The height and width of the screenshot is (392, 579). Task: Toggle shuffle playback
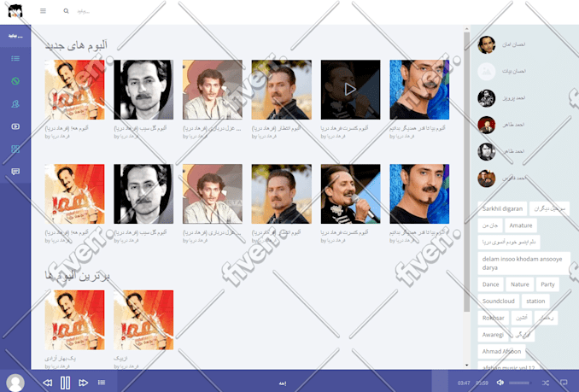point(546,383)
